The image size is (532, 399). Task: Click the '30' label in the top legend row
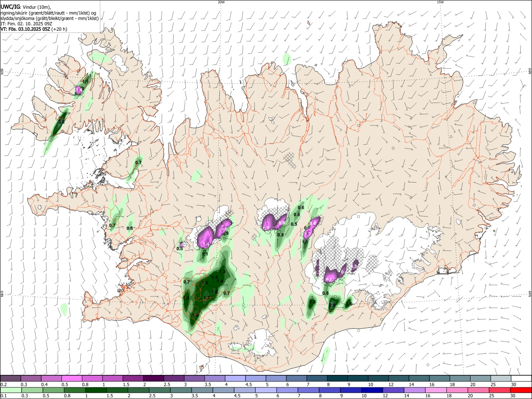pos(514,385)
